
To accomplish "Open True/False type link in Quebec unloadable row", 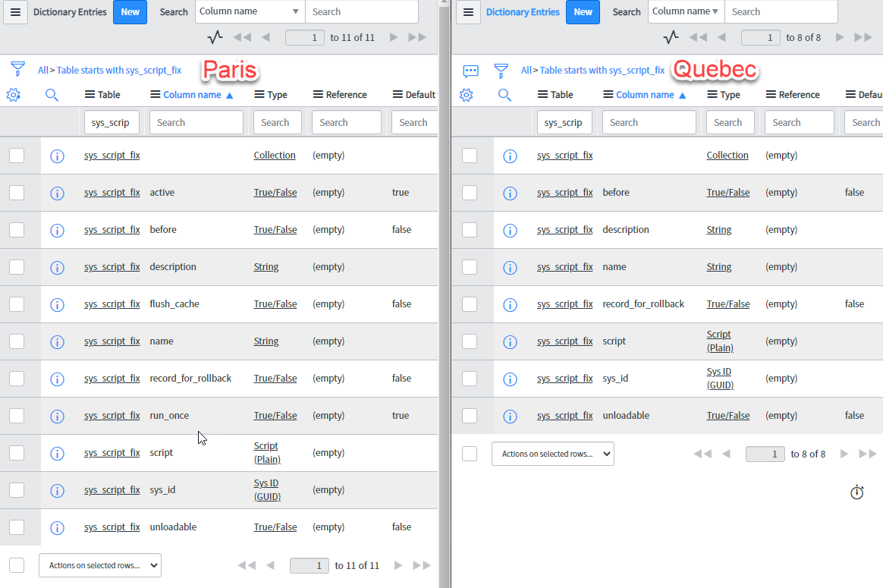I will pyautogui.click(x=728, y=416).
